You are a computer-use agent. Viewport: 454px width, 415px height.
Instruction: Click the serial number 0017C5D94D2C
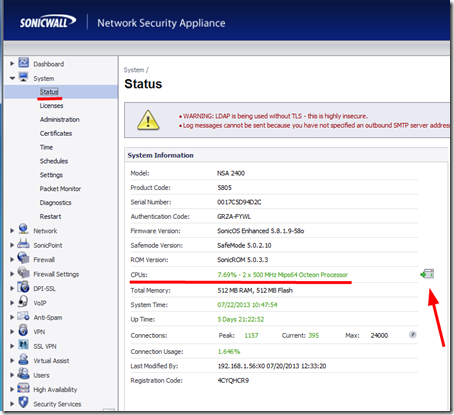click(239, 202)
